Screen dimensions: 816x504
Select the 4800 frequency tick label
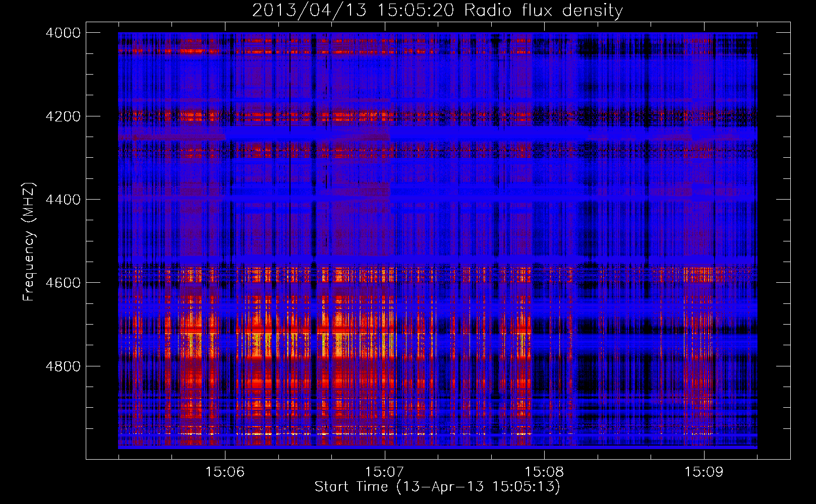tap(63, 366)
